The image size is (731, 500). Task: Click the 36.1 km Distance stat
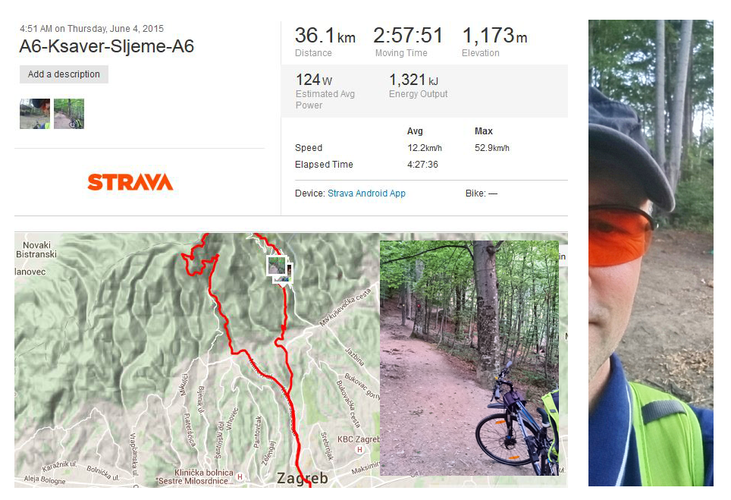(325, 41)
